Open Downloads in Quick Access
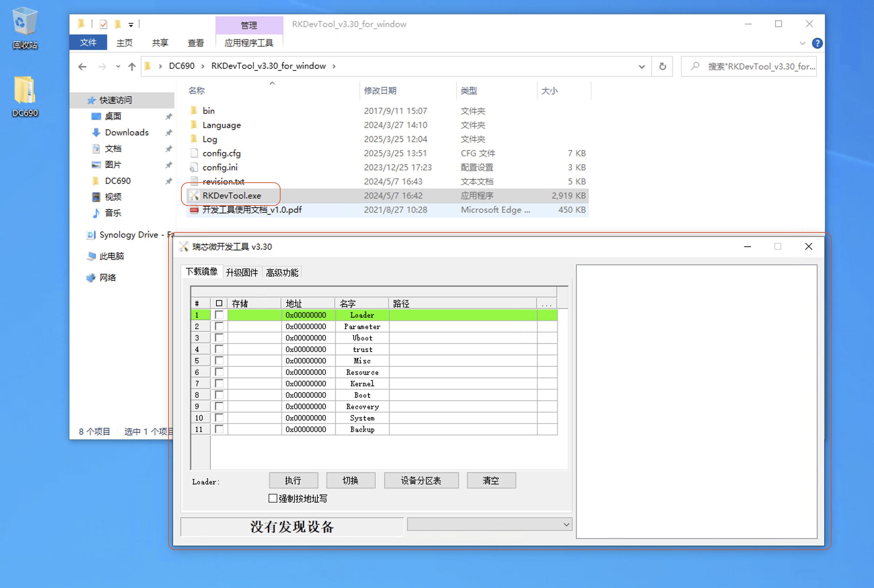Screen dimensions: 874x588 pos(126,133)
